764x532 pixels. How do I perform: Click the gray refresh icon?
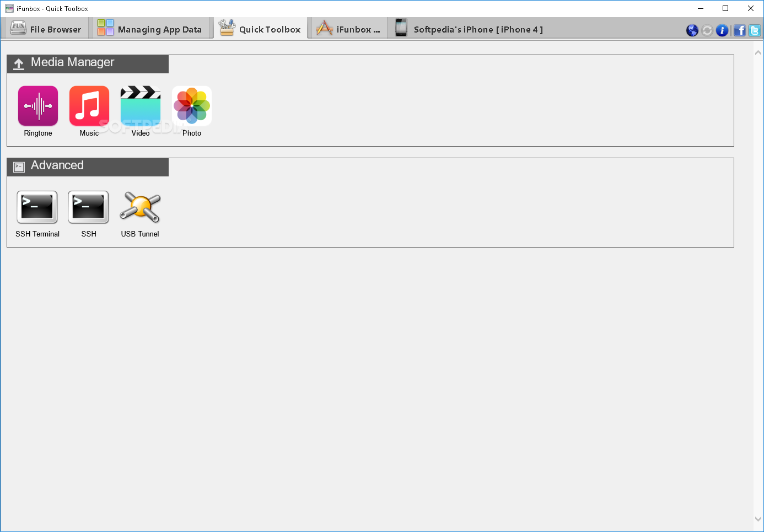(x=707, y=30)
